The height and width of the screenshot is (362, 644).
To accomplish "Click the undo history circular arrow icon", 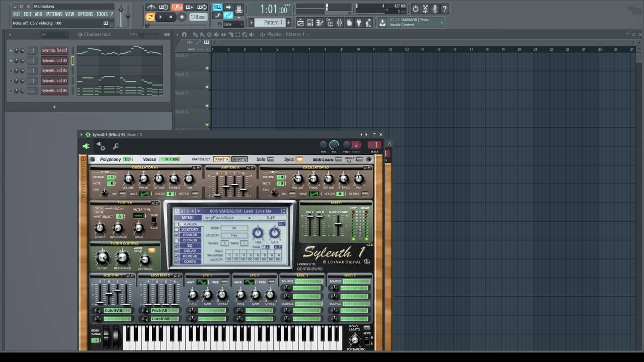I will pyautogui.click(x=415, y=9).
